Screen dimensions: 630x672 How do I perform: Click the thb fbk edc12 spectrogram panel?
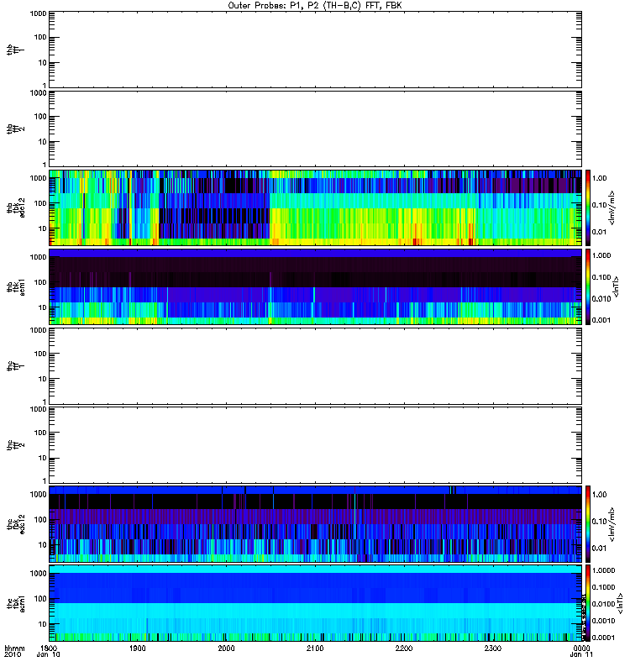(x=316, y=207)
